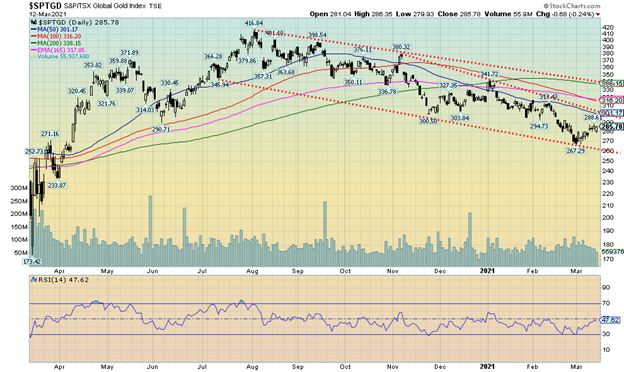Click the 401.49 price label
Screen dimensions: 624x372
(275, 33)
